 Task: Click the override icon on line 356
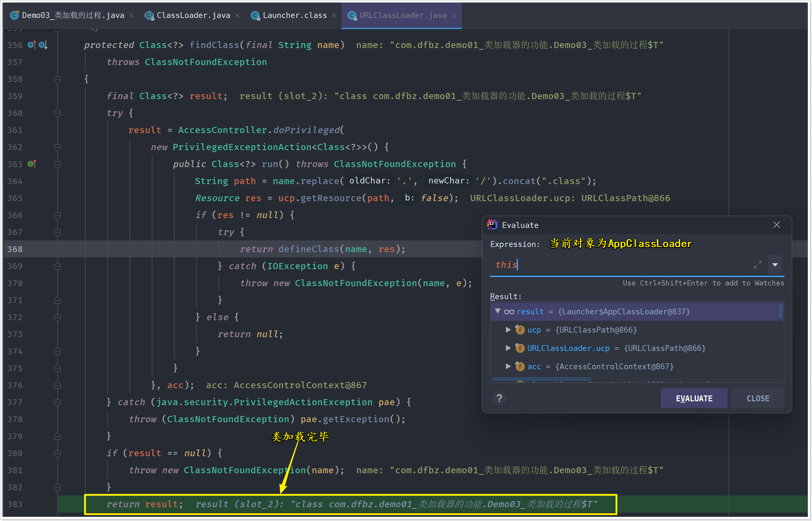[x=31, y=45]
